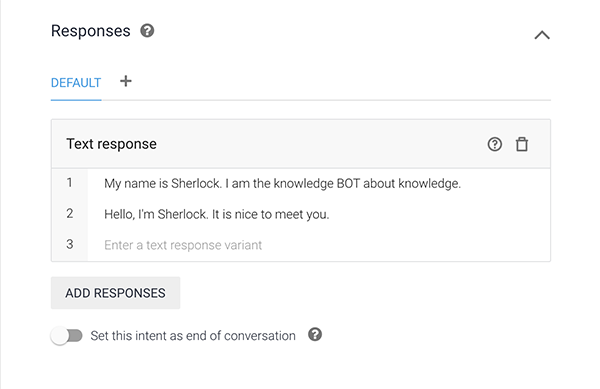The width and height of the screenshot is (600, 389).
Task: Open the Text response help icon
Action: click(x=494, y=144)
